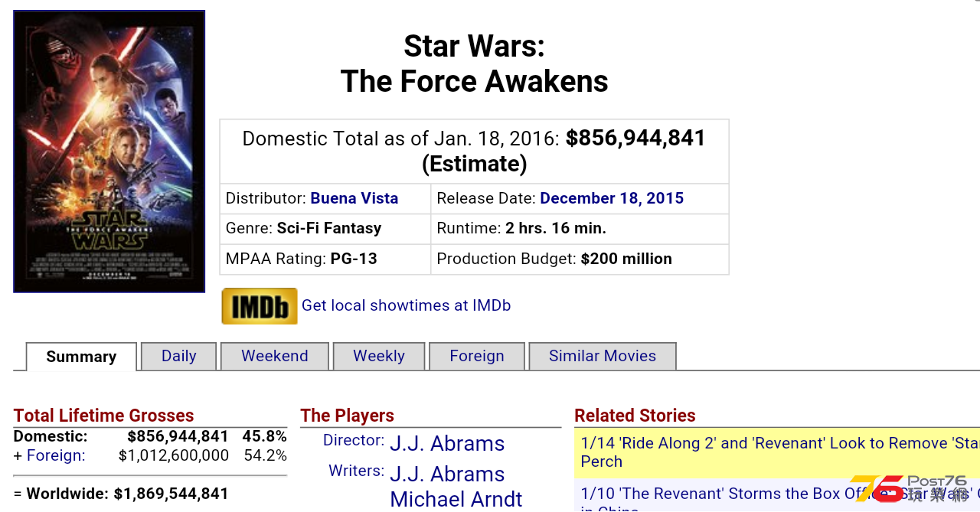Click the IMDb logo icon
This screenshot has width=980, height=512.
[x=260, y=306]
